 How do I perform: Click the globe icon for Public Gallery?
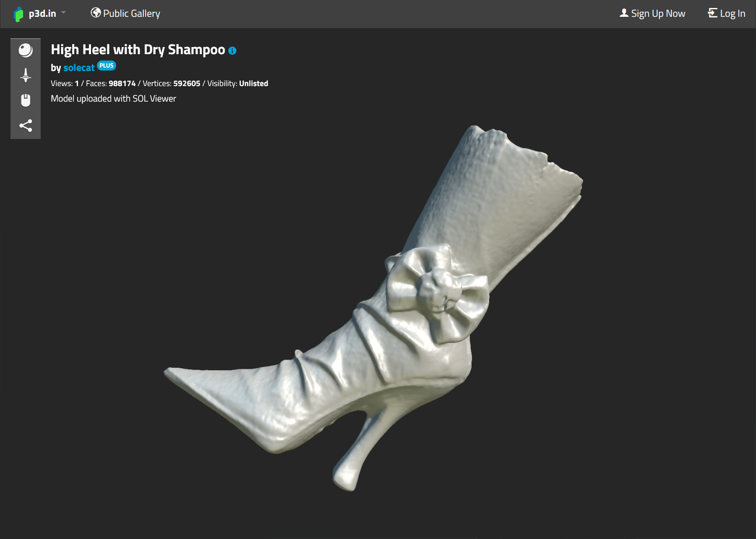96,13
